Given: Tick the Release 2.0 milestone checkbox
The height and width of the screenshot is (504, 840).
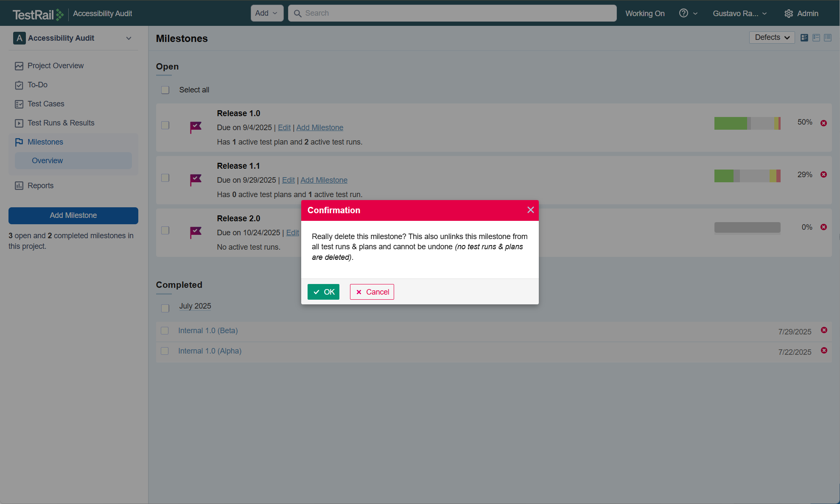Looking at the screenshot, I should (x=165, y=230).
